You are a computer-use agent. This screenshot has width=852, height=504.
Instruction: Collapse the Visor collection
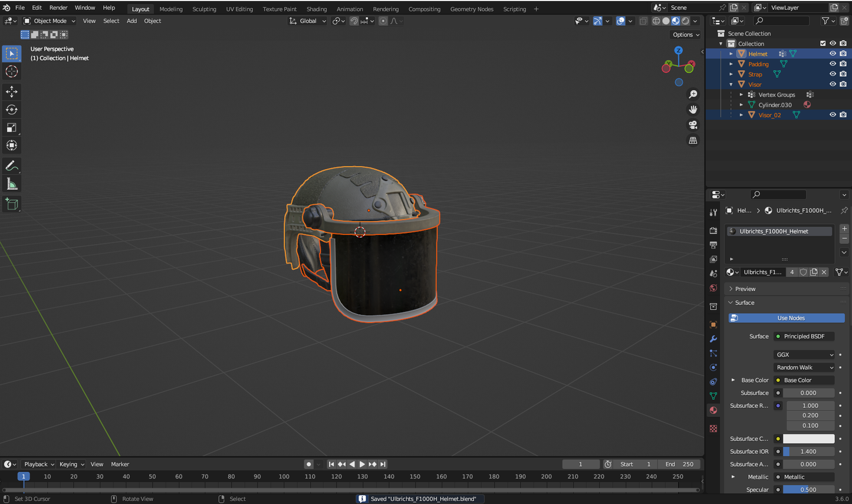click(x=731, y=84)
